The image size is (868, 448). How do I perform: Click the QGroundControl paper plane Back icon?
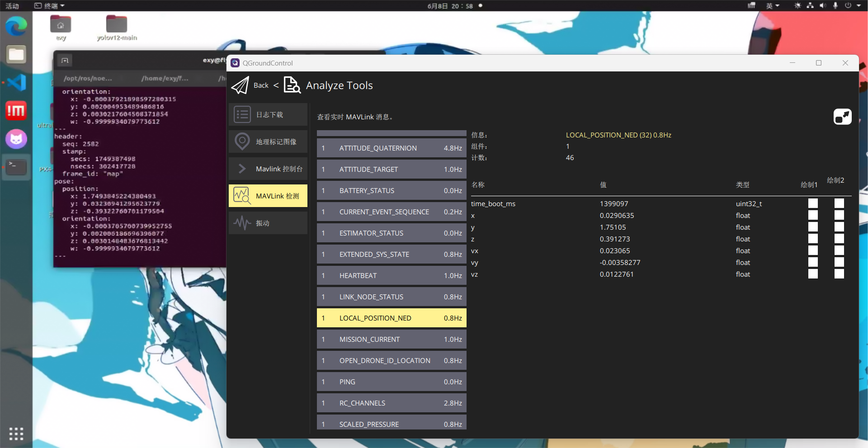[240, 85]
